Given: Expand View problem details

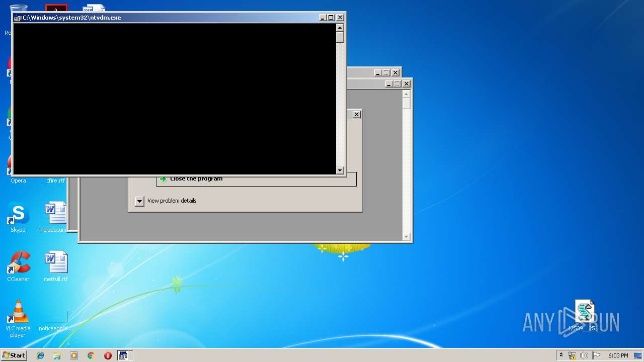Looking at the screenshot, I should 139,201.
